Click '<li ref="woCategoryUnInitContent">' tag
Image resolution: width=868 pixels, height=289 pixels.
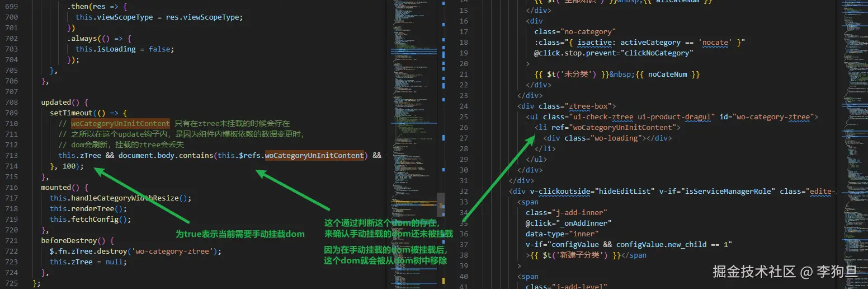pos(607,127)
